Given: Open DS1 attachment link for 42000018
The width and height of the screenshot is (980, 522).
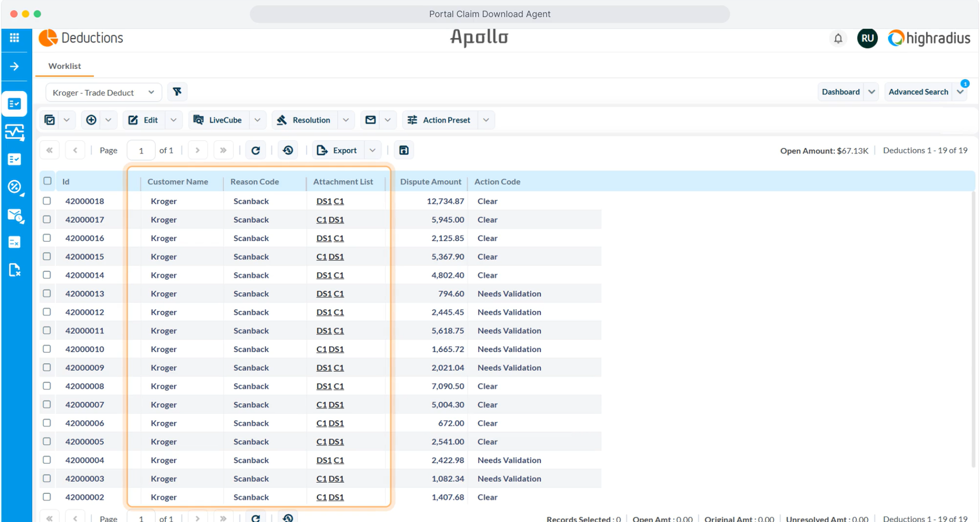Looking at the screenshot, I should [324, 201].
